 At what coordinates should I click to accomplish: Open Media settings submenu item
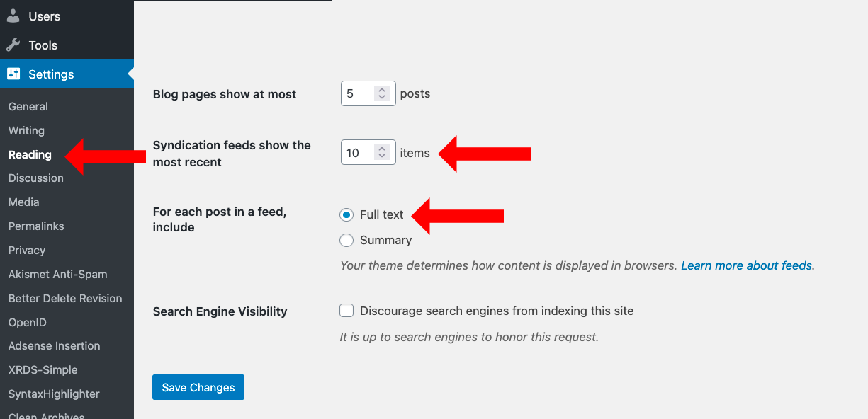pos(24,202)
